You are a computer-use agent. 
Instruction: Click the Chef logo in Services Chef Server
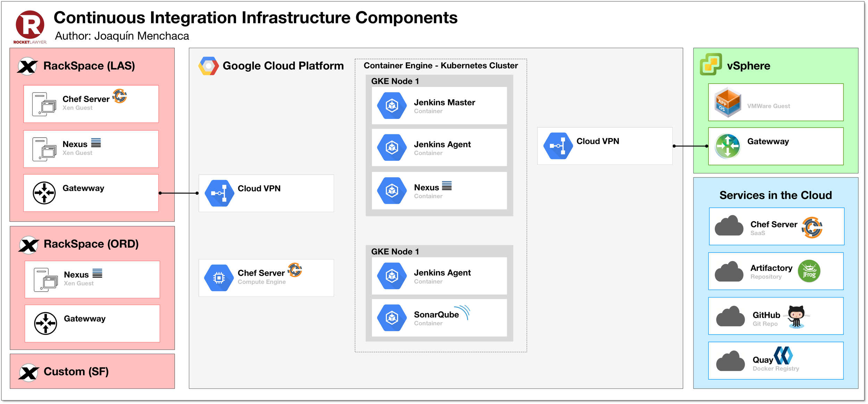812,228
